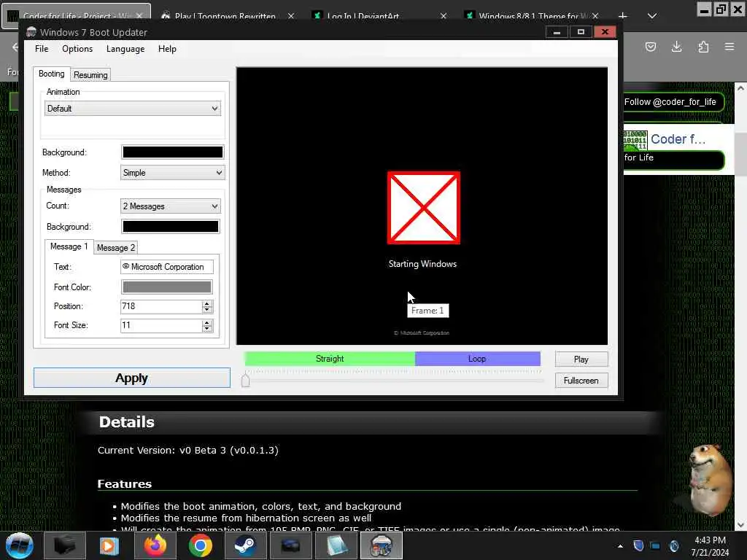Select the Booting tab
The width and height of the screenshot is (747, 560).
(x=52, y=74)
